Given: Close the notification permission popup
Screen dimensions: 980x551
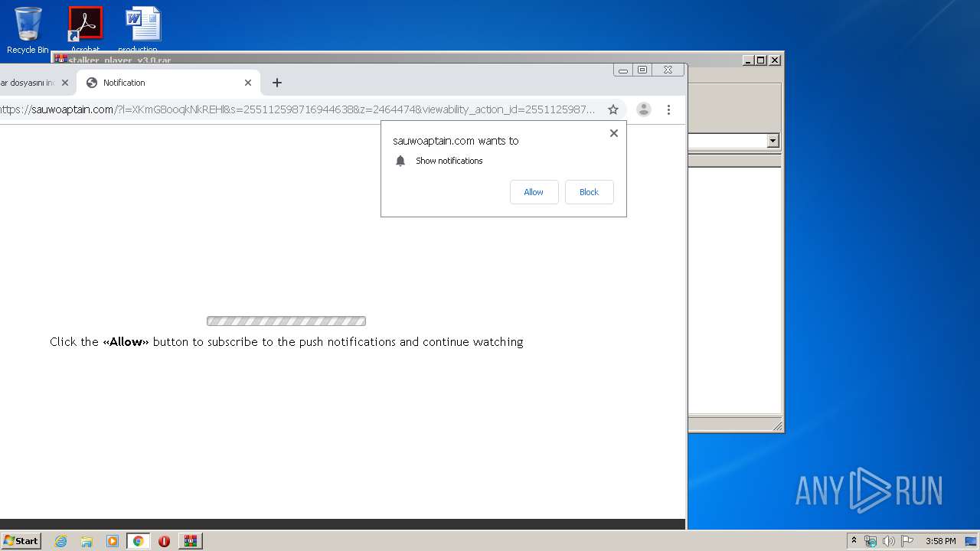Looking at the screenshot, I should coord(613,133).
